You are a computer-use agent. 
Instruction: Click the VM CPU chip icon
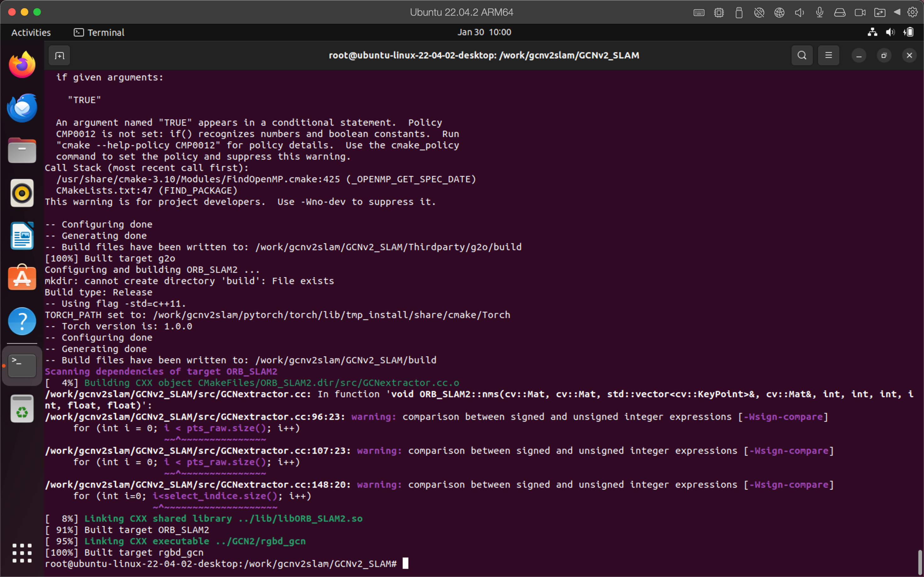pos(719,13)
